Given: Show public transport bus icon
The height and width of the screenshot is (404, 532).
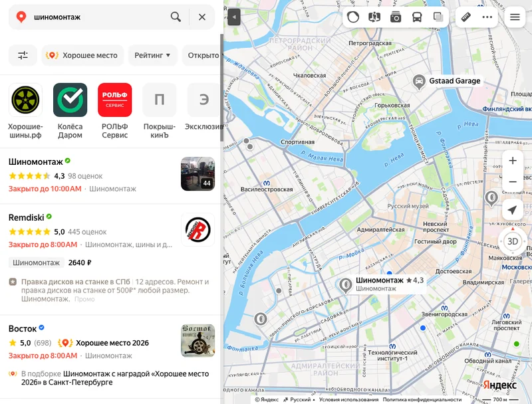Looking at the screenshot, I should click(417, 17).
